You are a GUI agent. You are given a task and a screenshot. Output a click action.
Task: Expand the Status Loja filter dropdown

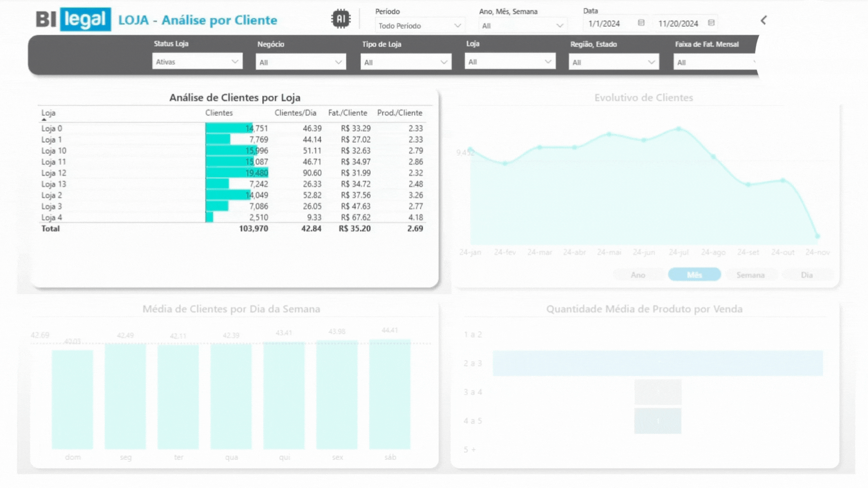click(x=197, y=62)
